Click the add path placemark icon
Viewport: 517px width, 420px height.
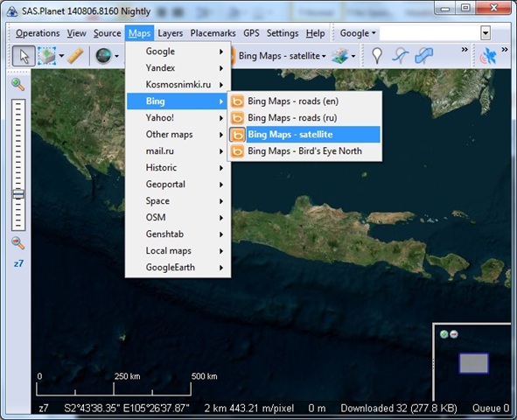[x=401, y=56]
